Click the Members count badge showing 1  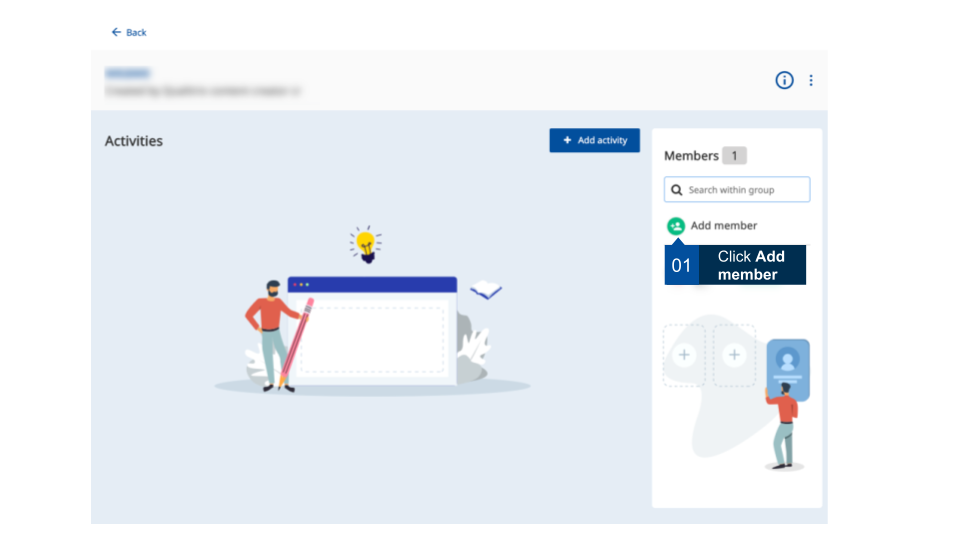pyautogui.click(x=734, y=156)
